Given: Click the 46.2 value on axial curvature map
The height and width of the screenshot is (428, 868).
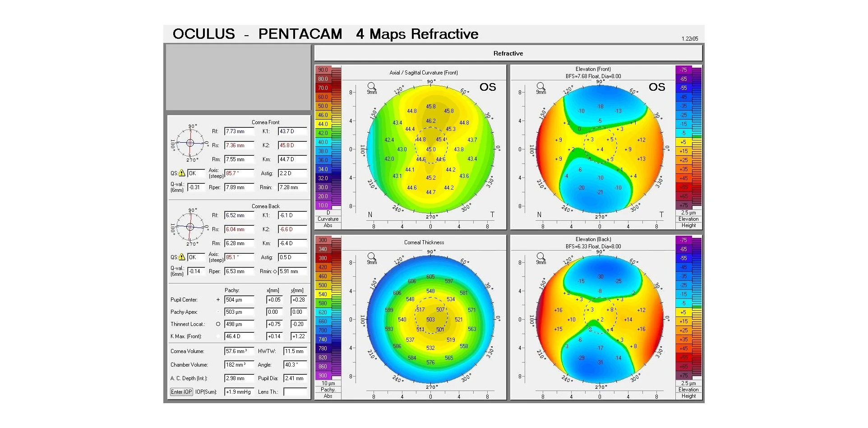Looking at the screenshot, I should point(431,121).
